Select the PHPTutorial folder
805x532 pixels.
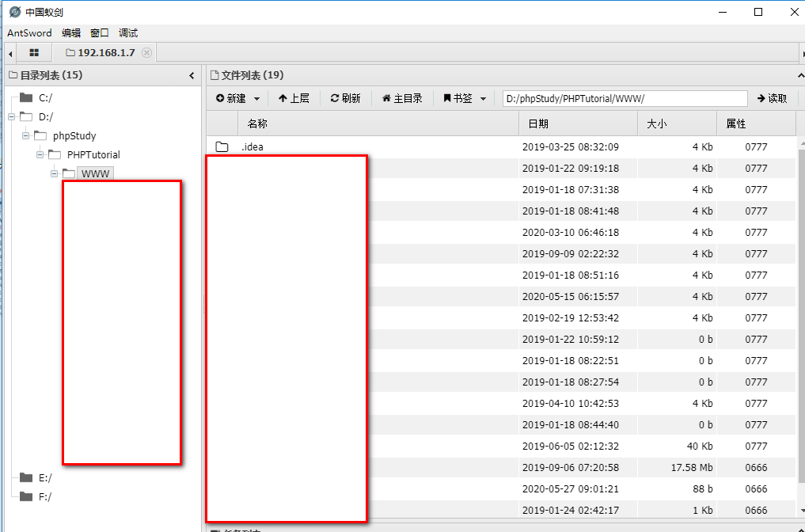(x=93, y=154)
